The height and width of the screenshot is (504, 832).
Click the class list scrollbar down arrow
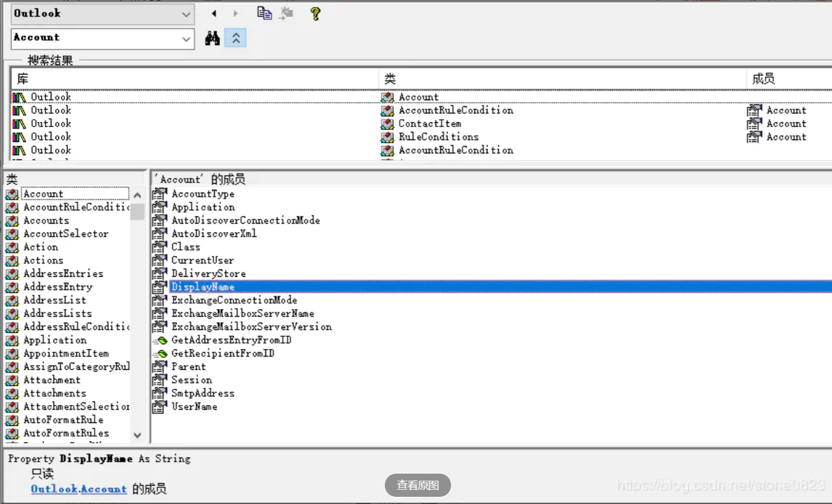(138, 435)
